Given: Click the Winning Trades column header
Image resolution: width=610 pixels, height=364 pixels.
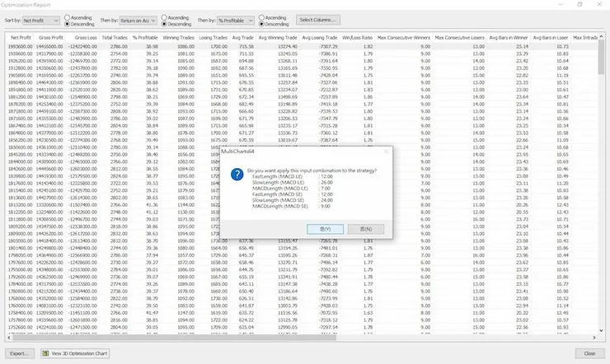Looking at the screenshot, I should pyautogui.click(x=178, y=38).
